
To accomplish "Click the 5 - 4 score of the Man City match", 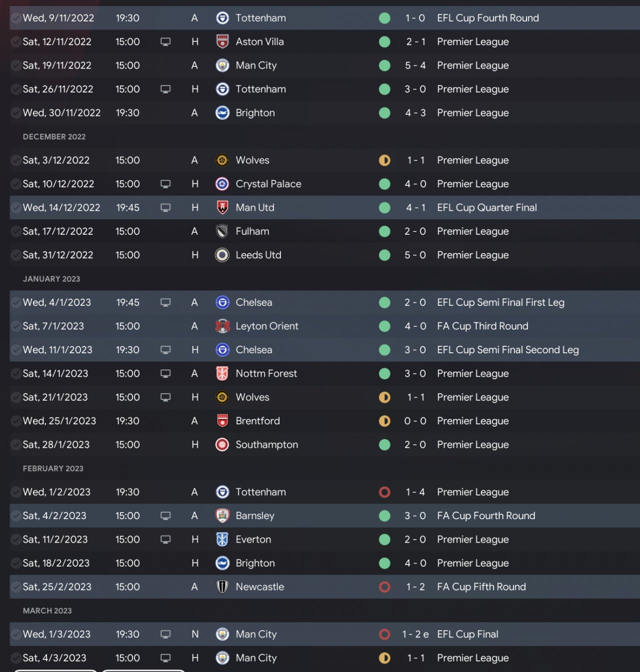I will click(415, 65).
